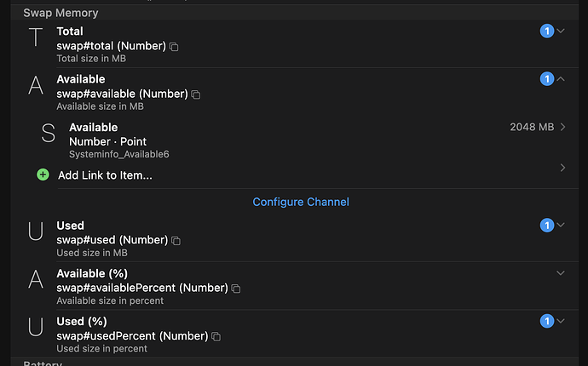
Task: Click the 2048 MB item value
Action: coord(531,127)
